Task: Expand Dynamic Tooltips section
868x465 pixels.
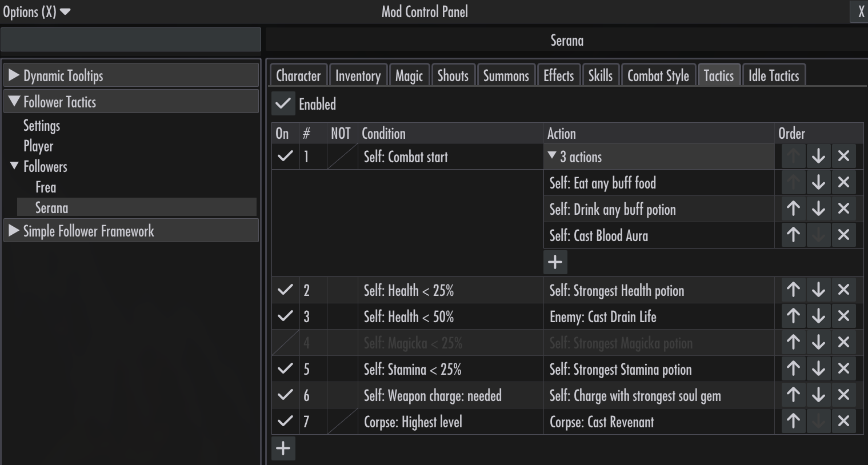Action: (x=131, y=75)
